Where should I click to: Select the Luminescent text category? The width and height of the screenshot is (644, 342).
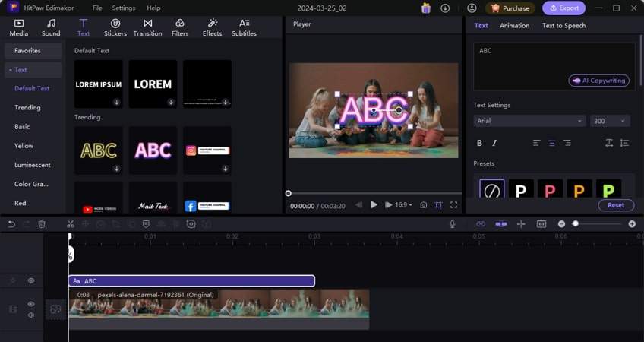33,165
